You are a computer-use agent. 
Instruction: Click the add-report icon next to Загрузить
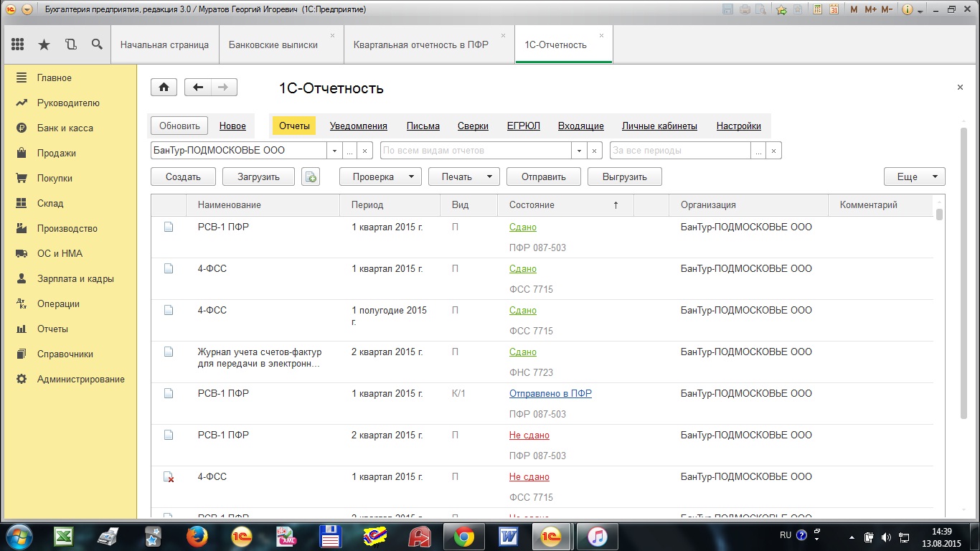point(310,176)
